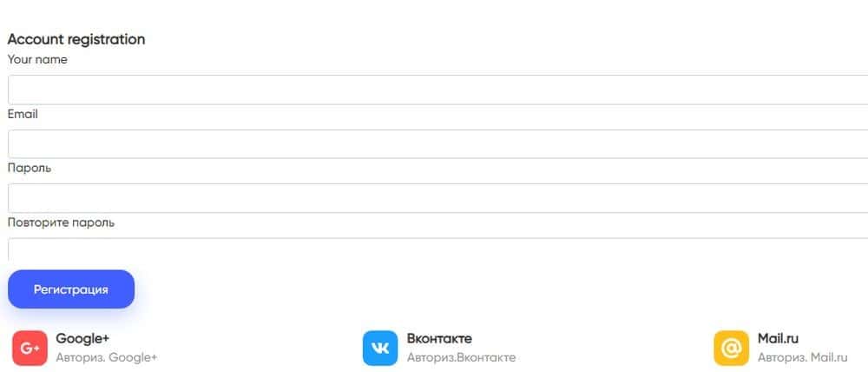Focus the Повторите пароль input box
The height and width of the screenshot is (372, 868).
point(434,249)
